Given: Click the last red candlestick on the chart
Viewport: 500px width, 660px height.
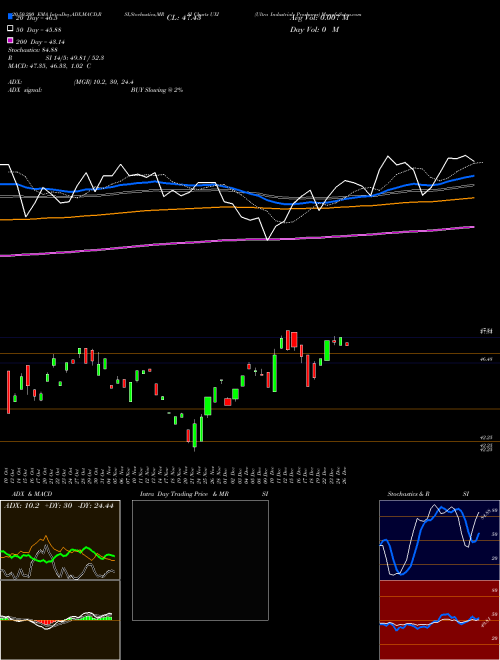Looking at the screenshot, I should 347,344.
